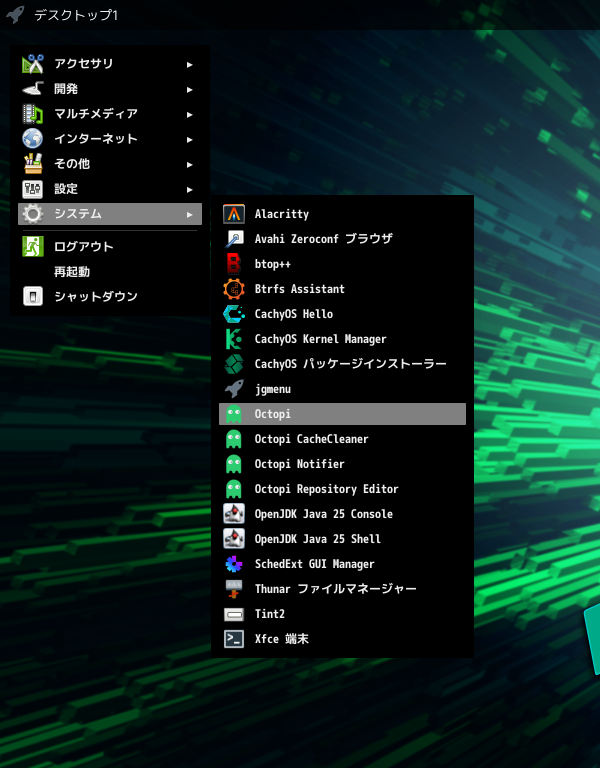This screenshot has width=600, height=768.
Task: Choose 再起動 to reboot
Action: [x=110, y=271]
